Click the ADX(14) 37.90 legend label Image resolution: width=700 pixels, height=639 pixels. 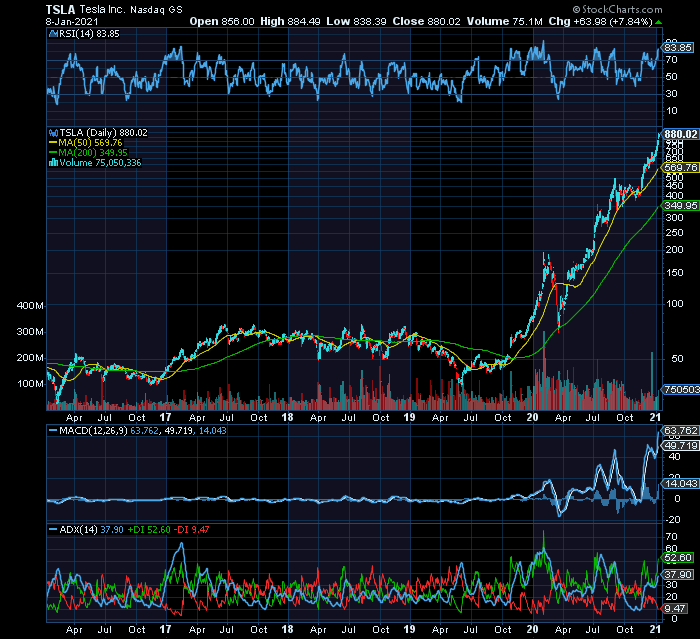click(92, 530)
